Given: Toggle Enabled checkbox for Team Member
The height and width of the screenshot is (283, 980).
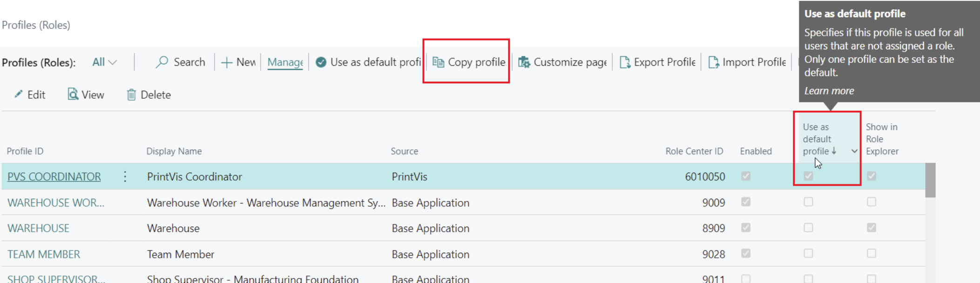Looking at the screenshot, I should click(746, 254).
